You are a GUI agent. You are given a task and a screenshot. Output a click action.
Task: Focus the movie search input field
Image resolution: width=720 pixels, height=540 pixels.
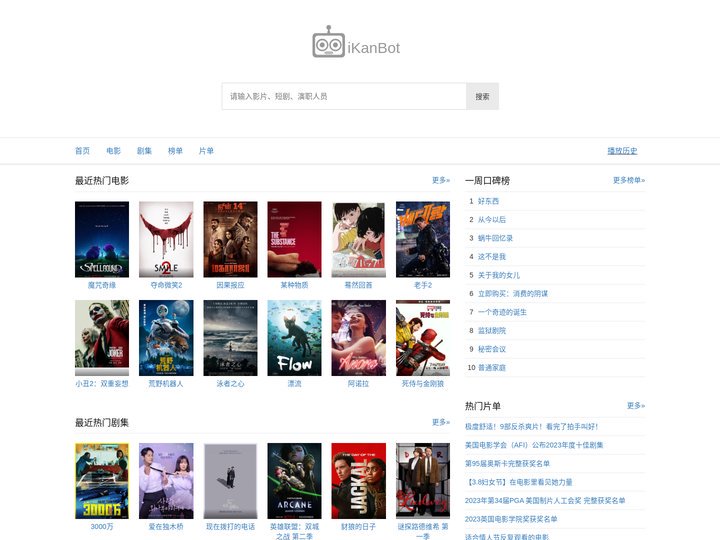pos(344,96)
